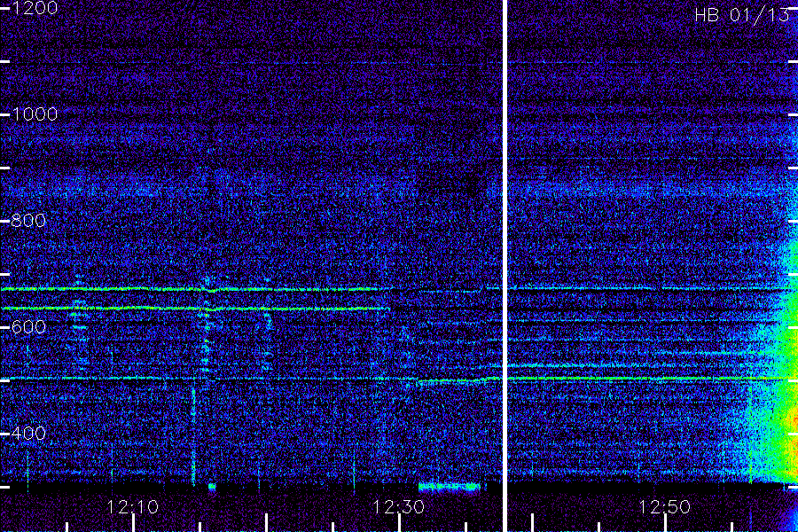The image size is (798, 532).
Task: Click the HB 01/13 station date label
Action: (x=742, y=15)
